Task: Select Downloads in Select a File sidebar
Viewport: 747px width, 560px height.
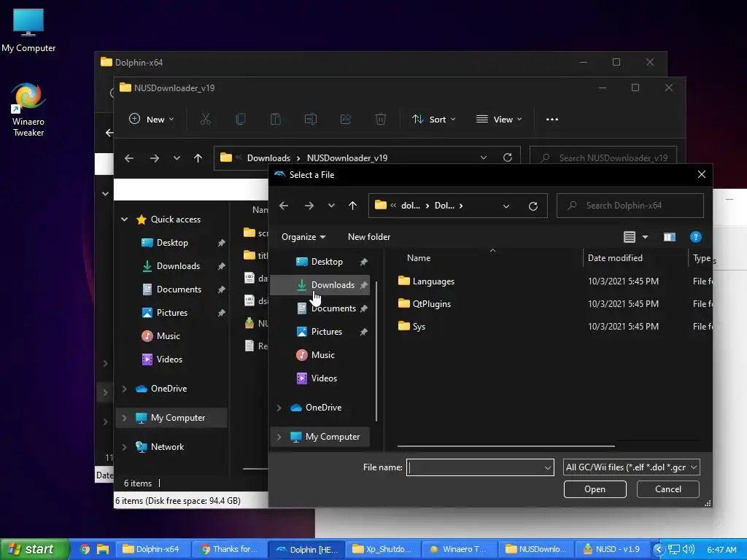Action: click(321, 285)
